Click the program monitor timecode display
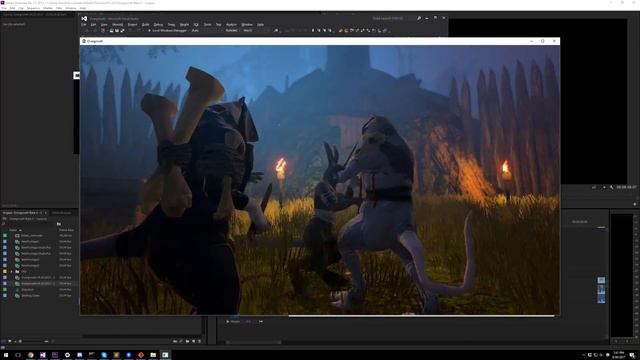 [627, 187]
